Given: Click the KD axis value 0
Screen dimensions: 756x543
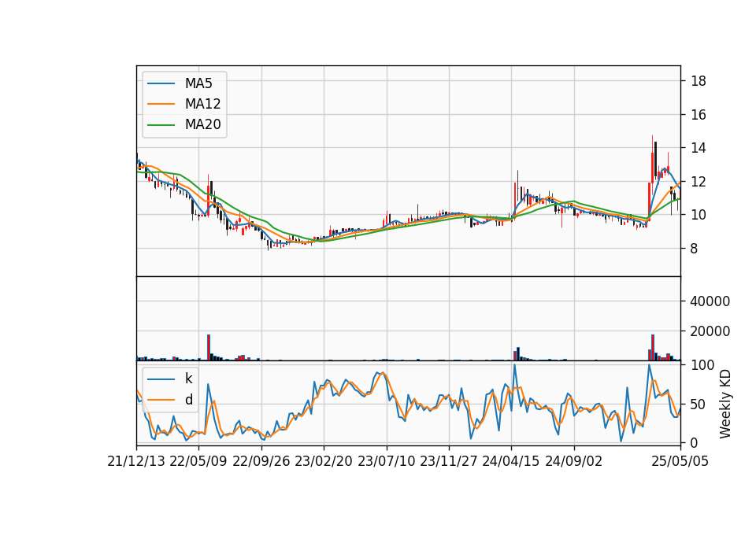Looking at the screenshot, I should point(694,443).
